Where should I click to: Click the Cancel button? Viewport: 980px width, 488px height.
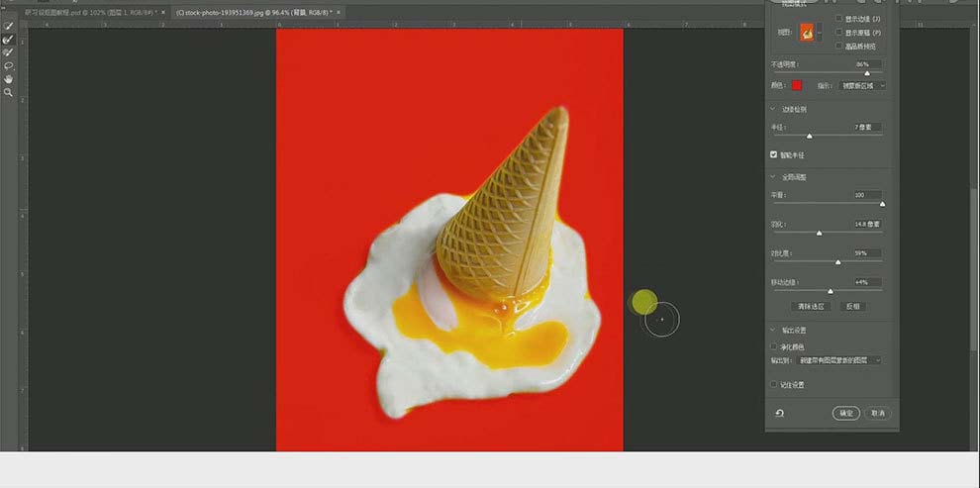tap(878, 413)
